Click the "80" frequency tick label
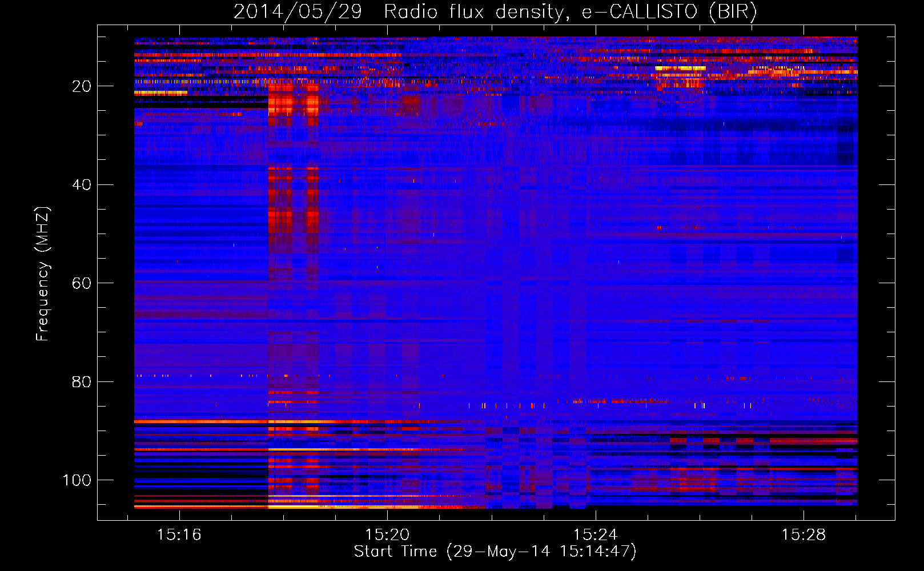The width and height of the screenshot is (924, 571). click(82, 381)
